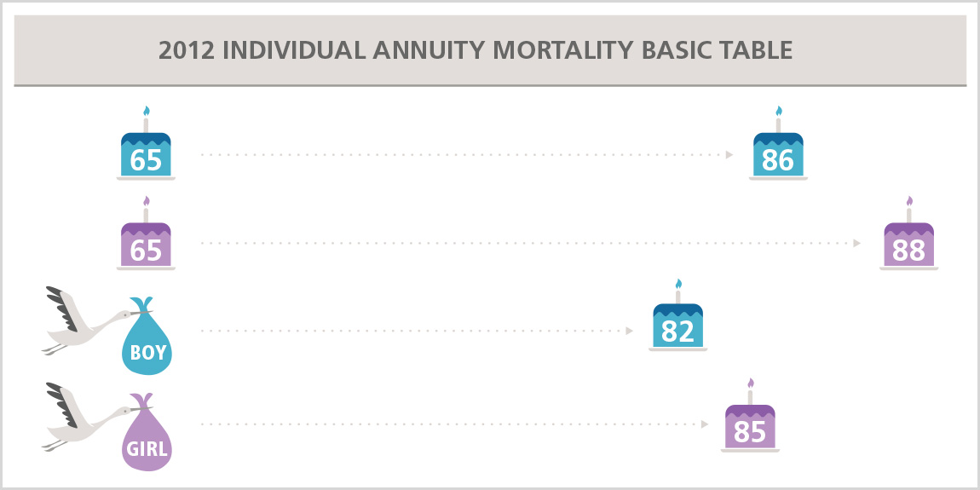Click the 2012 Individual Annuity Mortality title

pos(476,50)
